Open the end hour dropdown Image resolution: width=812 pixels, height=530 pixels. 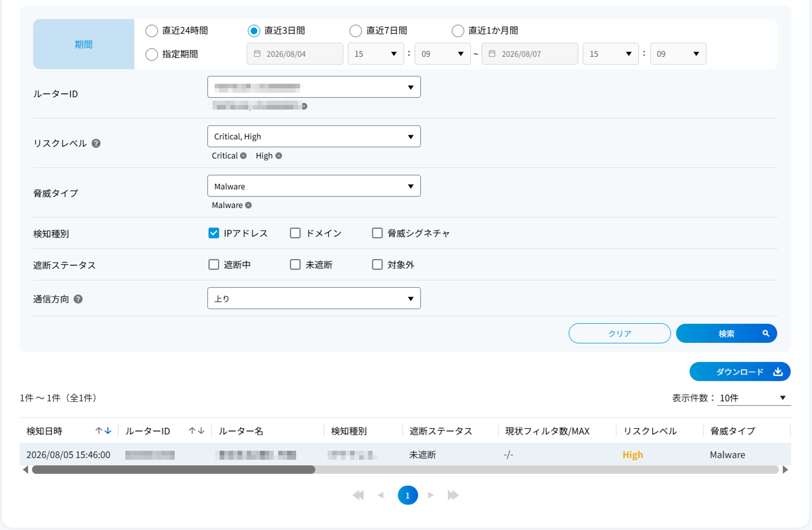[611, 54]
